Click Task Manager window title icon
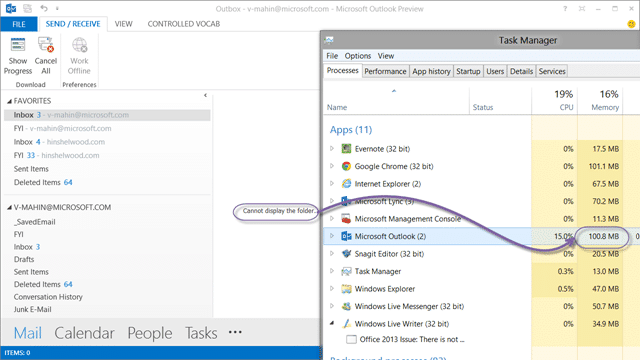This screenshot has height=360, width=640. (x=329, y=40)
